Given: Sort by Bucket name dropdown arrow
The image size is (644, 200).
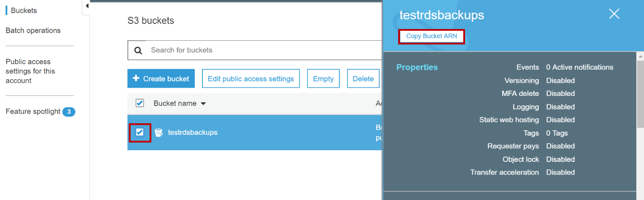Looking at the screenshot, I should pos(203,104).
